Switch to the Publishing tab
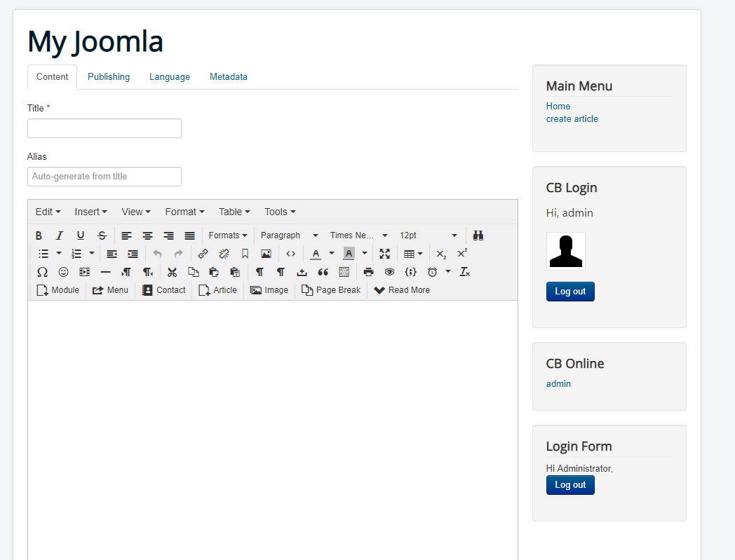The image size is (735, 560). click(x=109, y=77)
